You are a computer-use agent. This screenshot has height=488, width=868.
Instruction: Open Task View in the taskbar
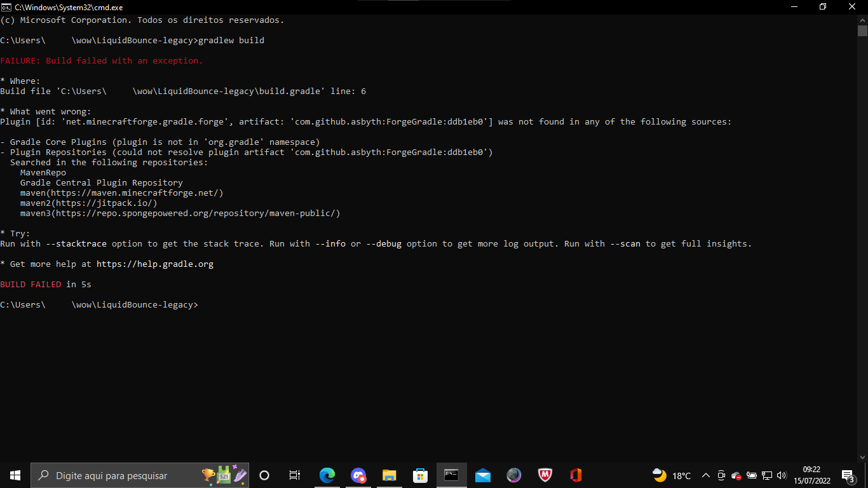(x=295, y=475)
